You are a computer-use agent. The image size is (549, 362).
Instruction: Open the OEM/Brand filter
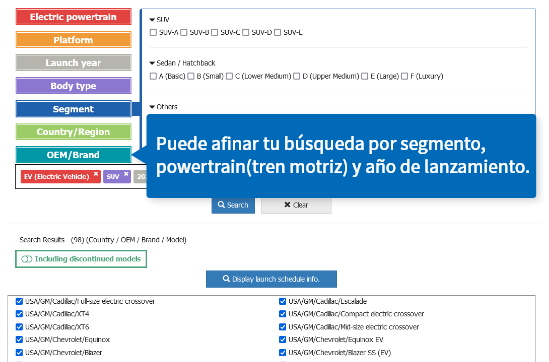click(74, 155)
